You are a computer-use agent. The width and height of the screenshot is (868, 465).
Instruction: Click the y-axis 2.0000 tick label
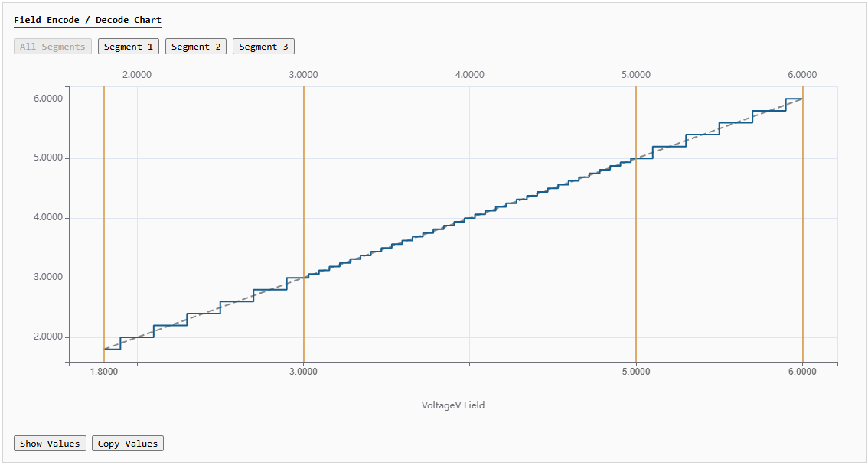click(48, 337)
